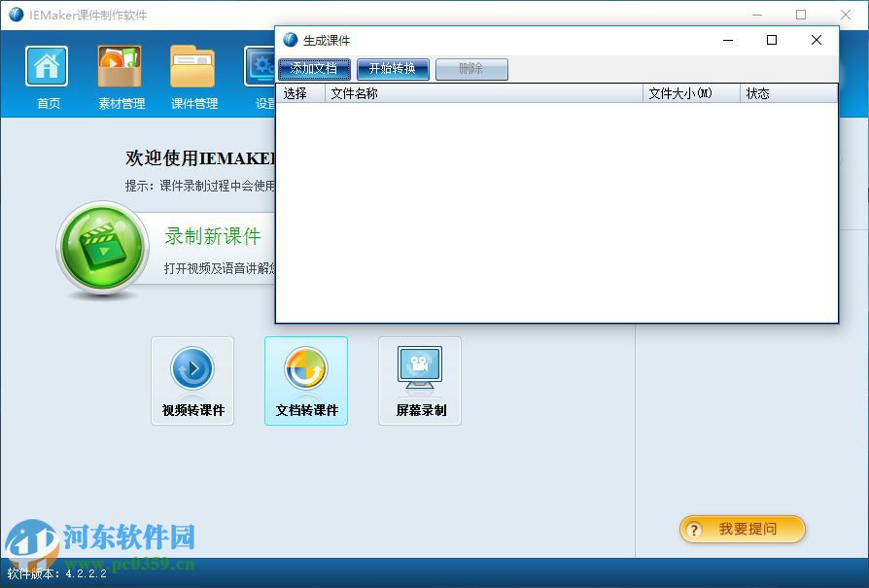869x588 pixels.
Task: Open the 设置 settings icon
Action: 261,68
